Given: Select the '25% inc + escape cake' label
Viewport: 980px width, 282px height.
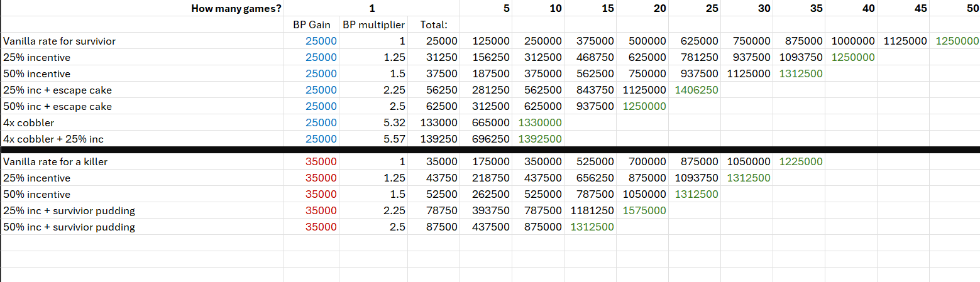Looking at the screenshot, I should [142, 90].
